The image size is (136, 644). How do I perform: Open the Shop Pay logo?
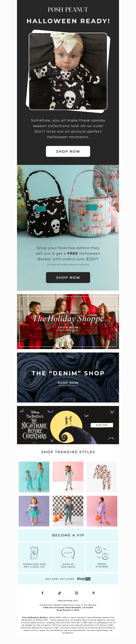pyautogui.click(x=83, y=579)
